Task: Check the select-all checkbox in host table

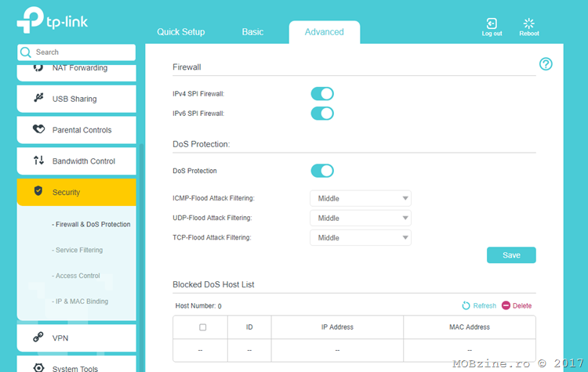Action: (203, 327)
